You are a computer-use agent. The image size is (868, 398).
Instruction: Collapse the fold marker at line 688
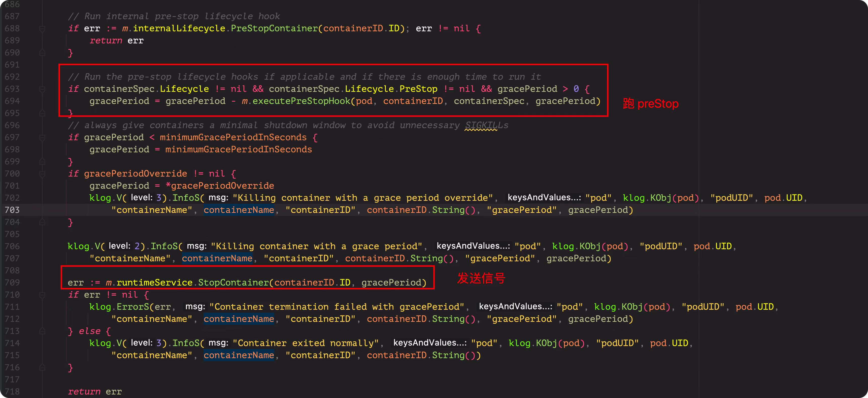42,29
